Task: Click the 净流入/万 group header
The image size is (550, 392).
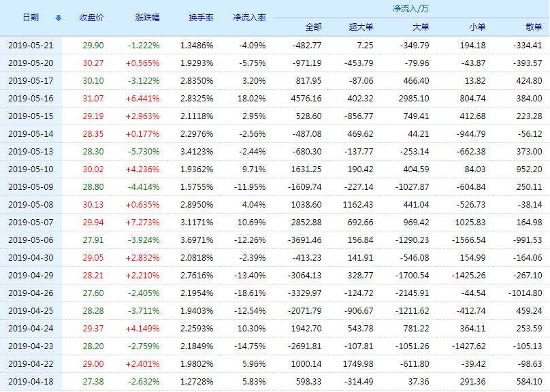Action: click(x=410, y=9)
